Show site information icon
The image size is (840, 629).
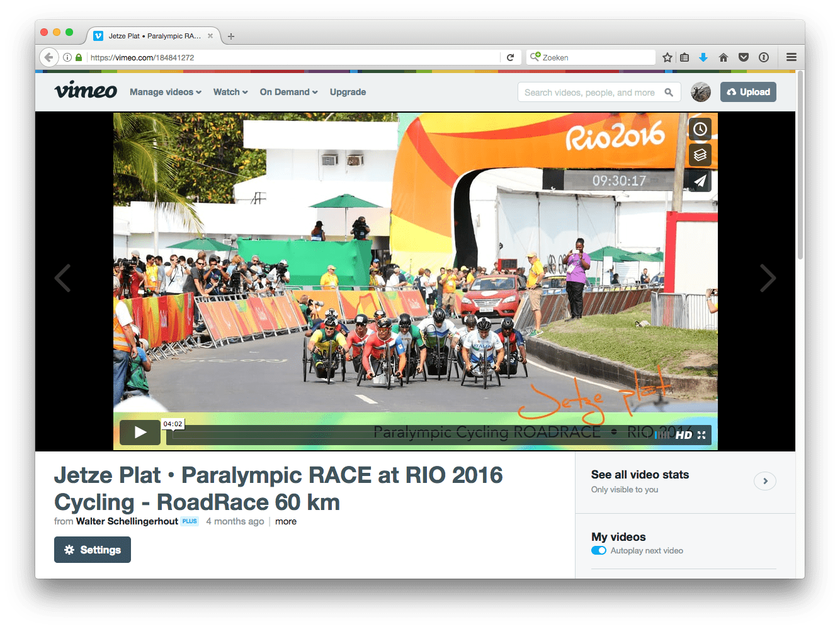click(67, 57)
